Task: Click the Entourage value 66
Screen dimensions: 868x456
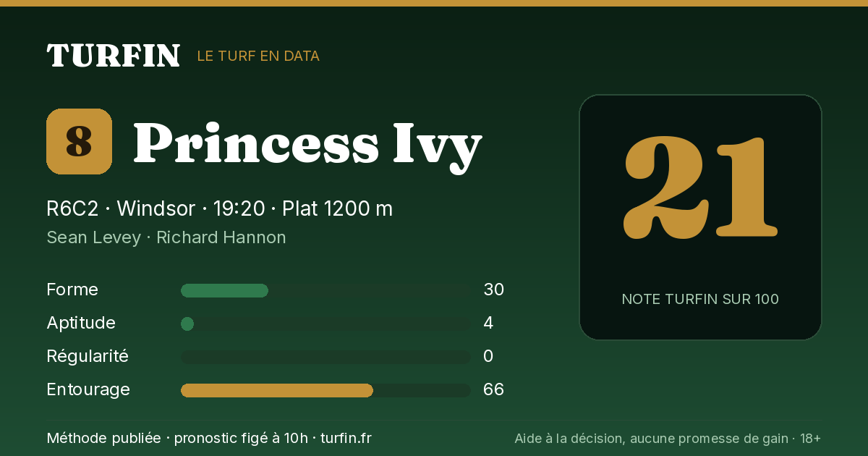Action: [x=493, y=389]
